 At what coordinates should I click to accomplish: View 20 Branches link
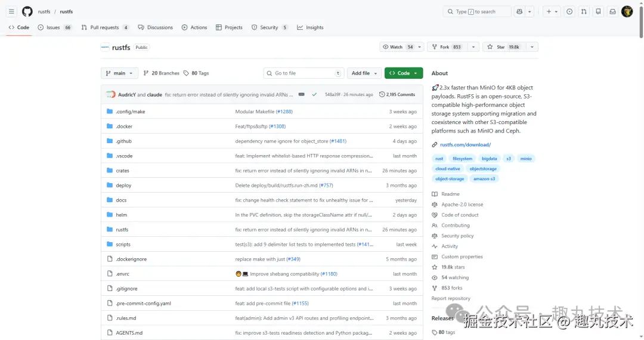(x=162, y=73)
